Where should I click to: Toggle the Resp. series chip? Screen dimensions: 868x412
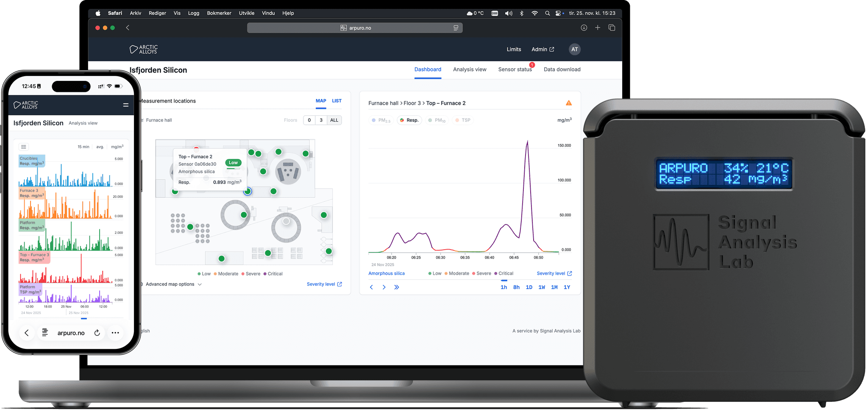coord(409,120)
